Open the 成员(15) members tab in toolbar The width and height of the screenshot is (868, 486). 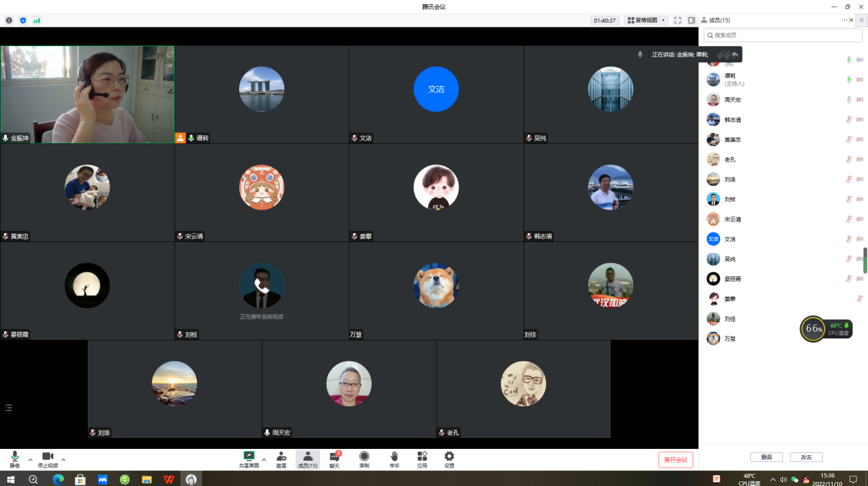click(308, 459)
